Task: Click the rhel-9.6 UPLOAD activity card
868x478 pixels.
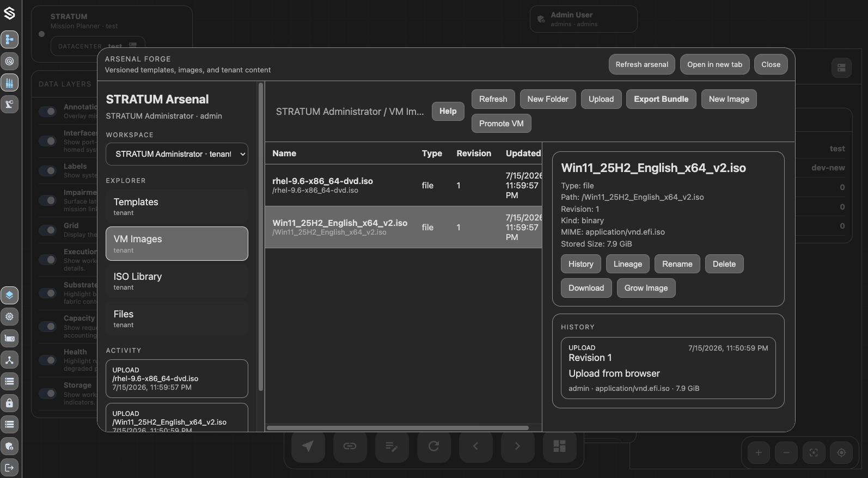Action: pos(177,379)
